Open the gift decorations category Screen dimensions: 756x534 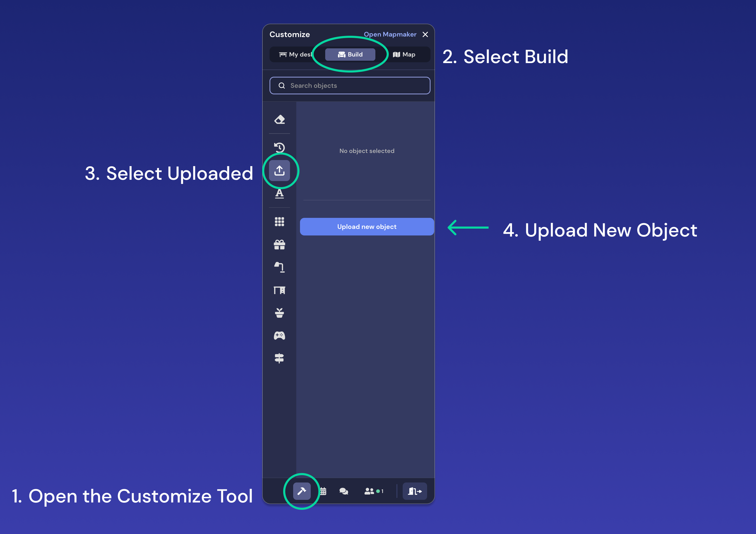point(279,244)
